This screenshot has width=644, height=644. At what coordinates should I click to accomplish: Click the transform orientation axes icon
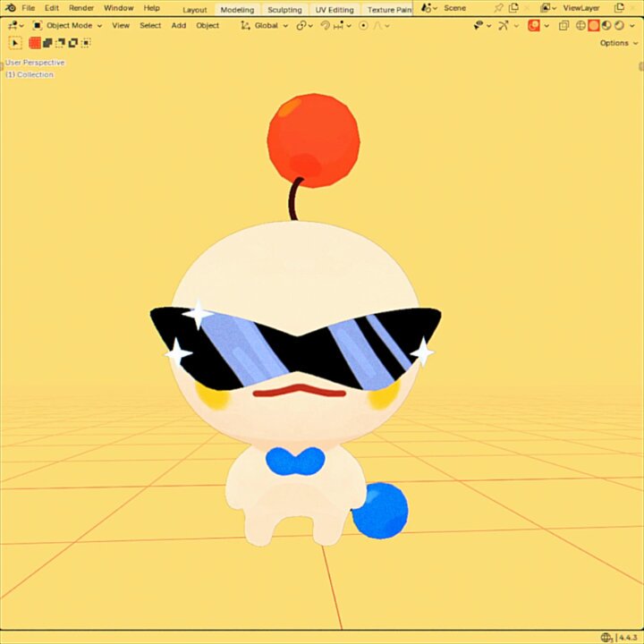click(245, 25)
